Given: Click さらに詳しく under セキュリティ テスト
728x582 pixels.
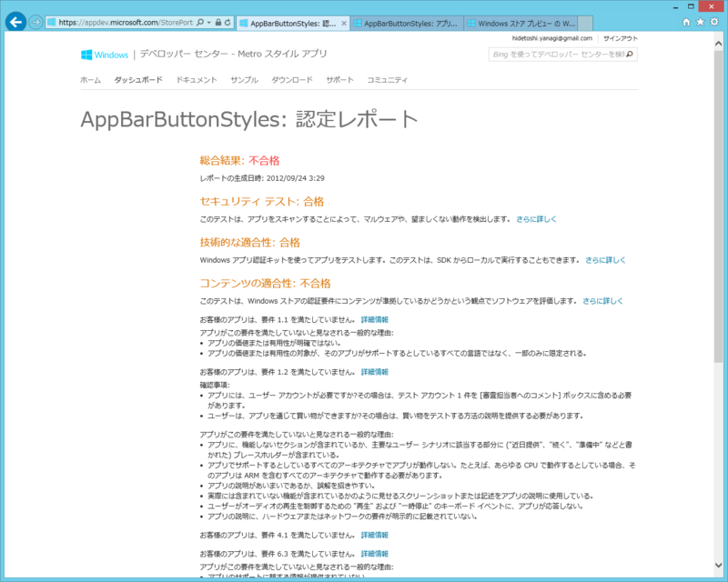Looking at the screenshot, I should click(536, 219).
